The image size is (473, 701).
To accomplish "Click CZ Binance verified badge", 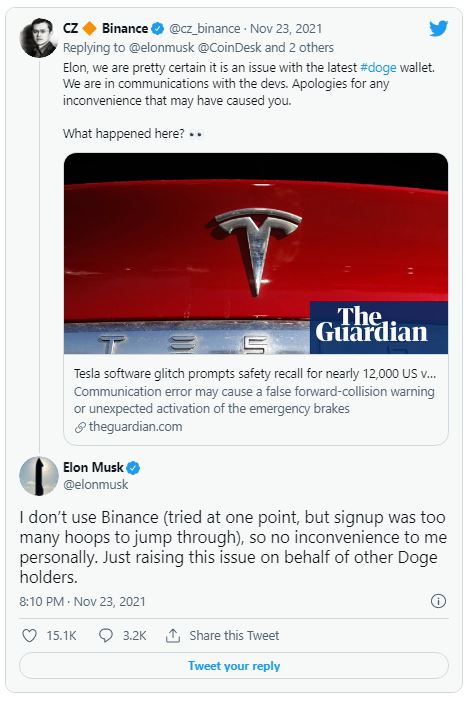I will click(x=157, y=29).
